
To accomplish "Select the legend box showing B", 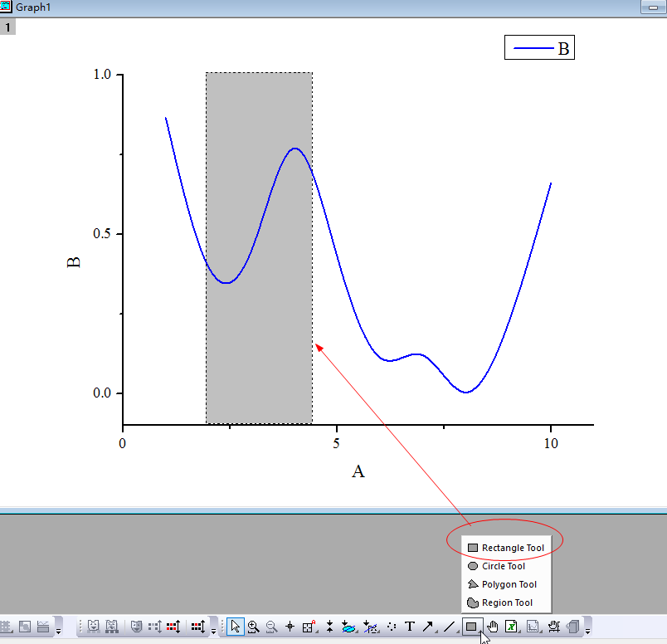I will coord(539,47).
